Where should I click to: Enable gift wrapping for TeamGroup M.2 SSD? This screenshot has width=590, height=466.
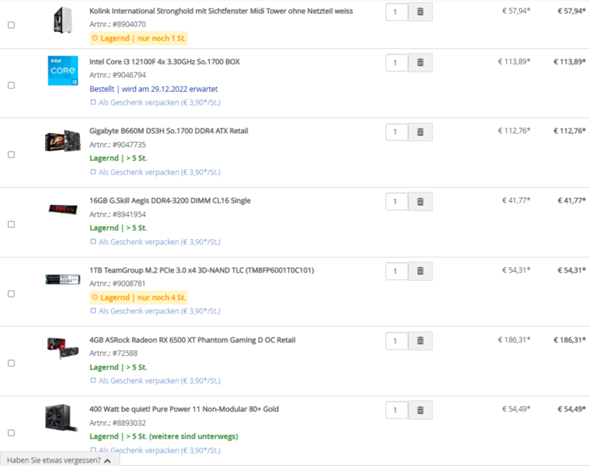click(93, 311)
